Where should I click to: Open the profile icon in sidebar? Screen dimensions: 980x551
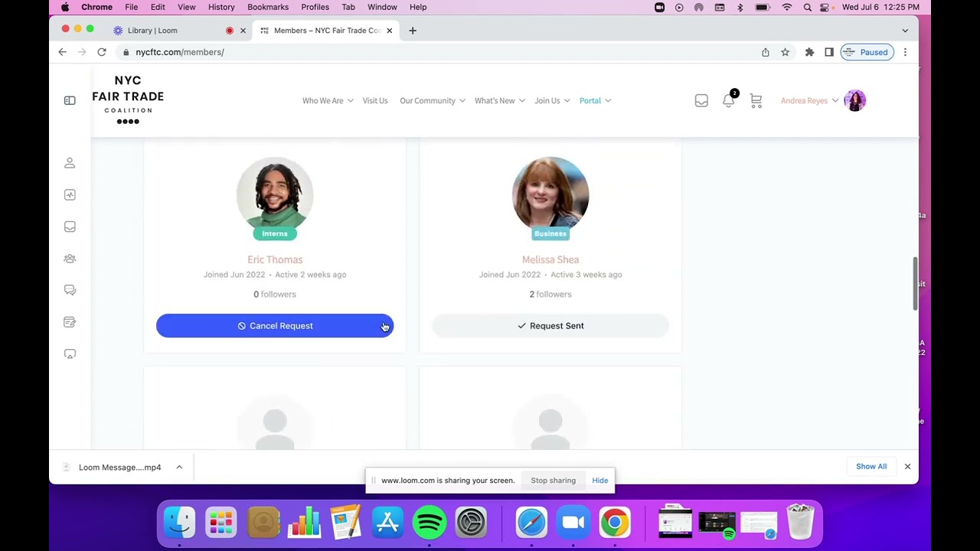[70, 163]
